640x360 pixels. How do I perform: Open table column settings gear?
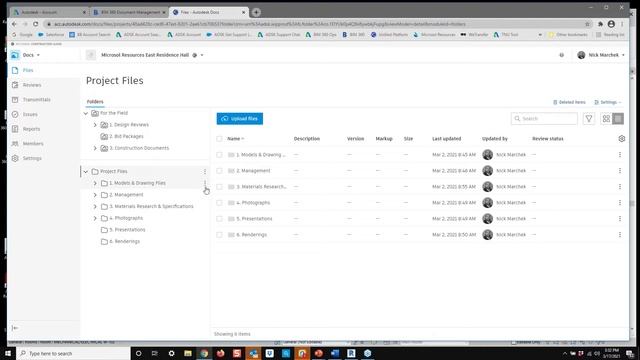click(622, 139)
